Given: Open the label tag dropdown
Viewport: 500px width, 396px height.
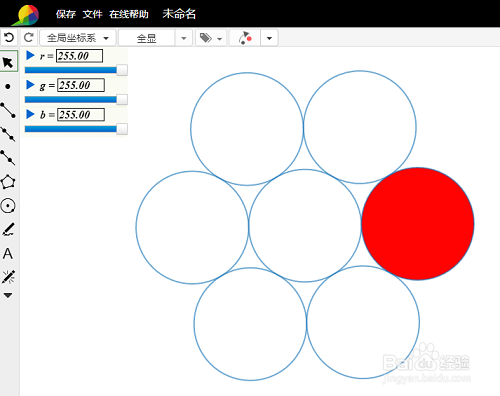Looking at the screenshot, I should coord(211,38).
